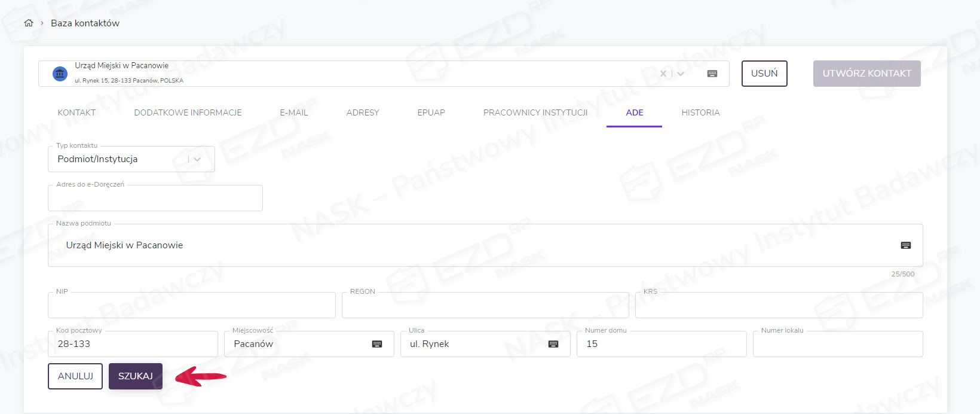Viewport: 980px width, 414px height.
Task: Click keyboard icon in Nazwa podmiotu field
Action: [x=905, y=245]
